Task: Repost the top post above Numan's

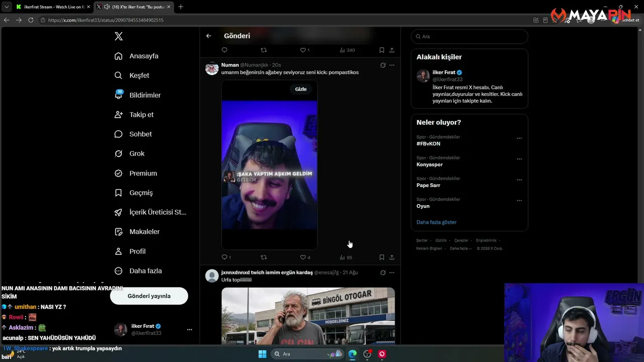Action: coord(264,50)
